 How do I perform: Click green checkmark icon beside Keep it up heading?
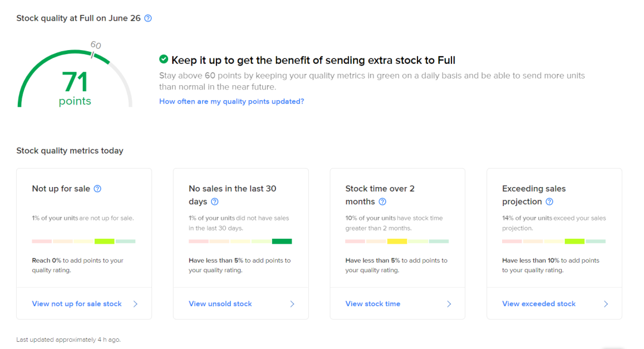(x=163, y=60)
